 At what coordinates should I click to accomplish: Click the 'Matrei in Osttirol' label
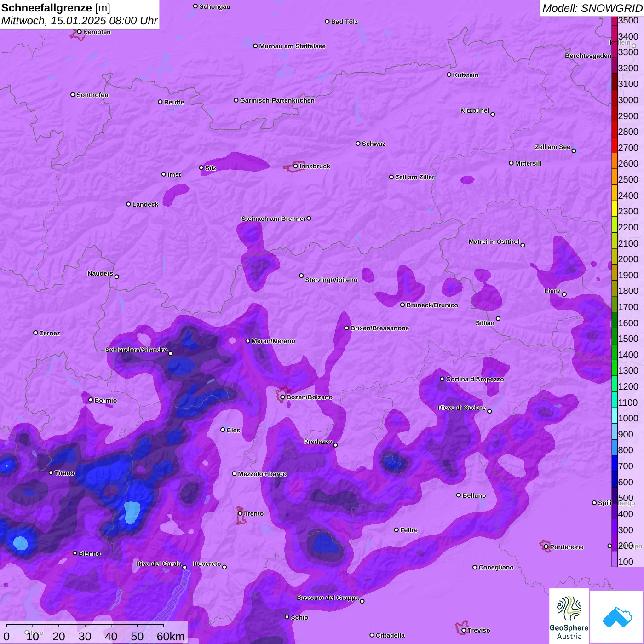click(494, 241)
